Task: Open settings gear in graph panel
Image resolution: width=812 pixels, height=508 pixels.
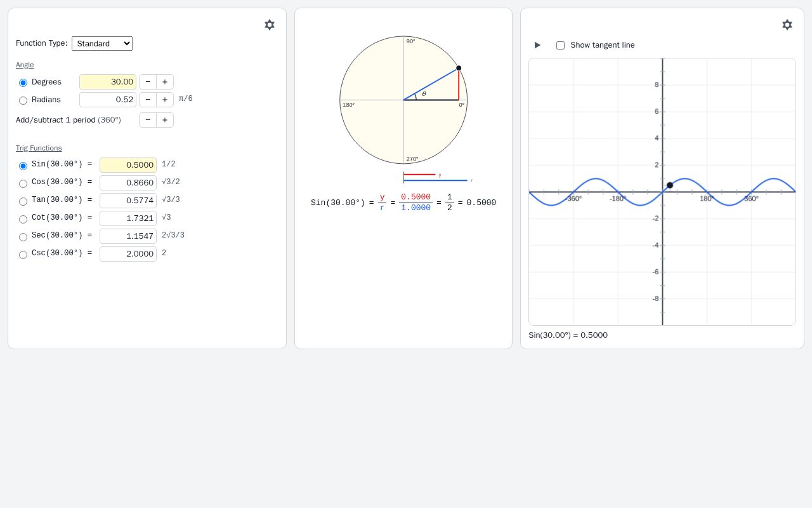Action: (787, 25)
